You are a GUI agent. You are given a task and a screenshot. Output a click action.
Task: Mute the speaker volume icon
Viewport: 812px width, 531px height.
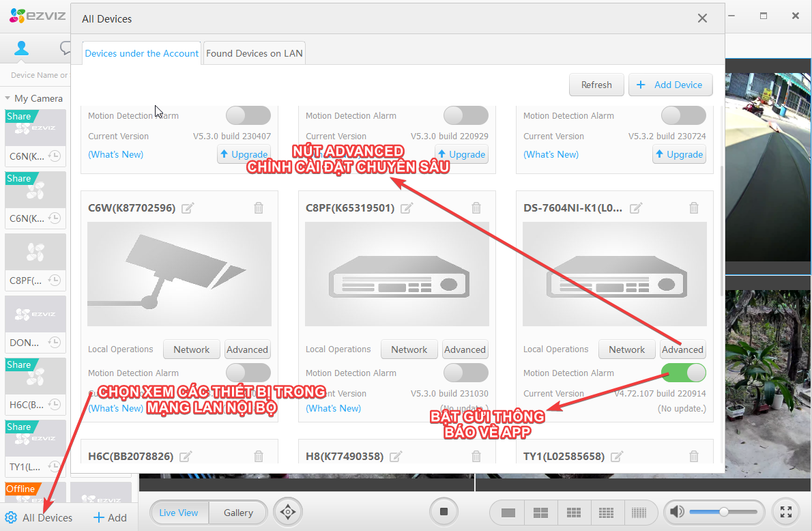(676, 512)
